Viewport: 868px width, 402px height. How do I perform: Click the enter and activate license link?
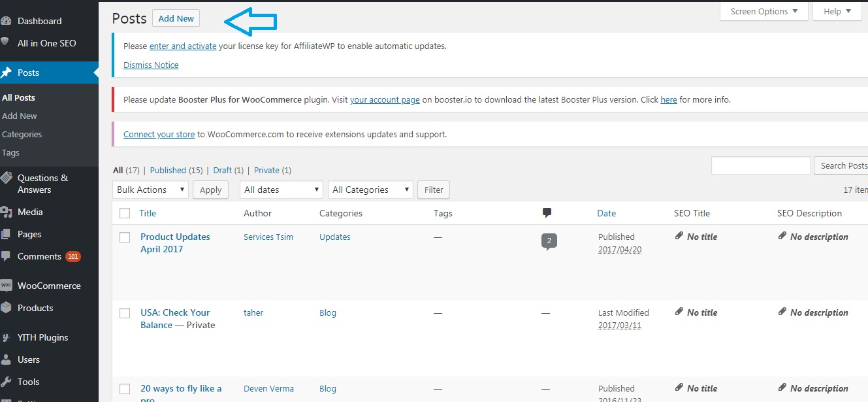click(183, 46)
